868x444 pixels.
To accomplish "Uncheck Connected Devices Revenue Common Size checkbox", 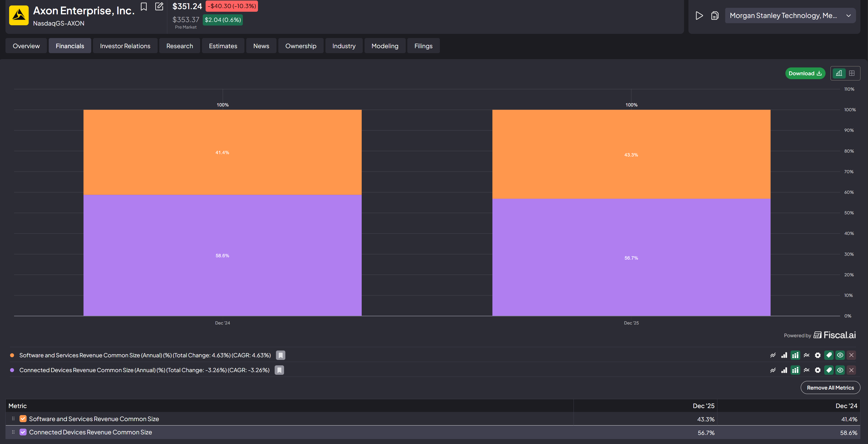I will click(x=23, y=432).
